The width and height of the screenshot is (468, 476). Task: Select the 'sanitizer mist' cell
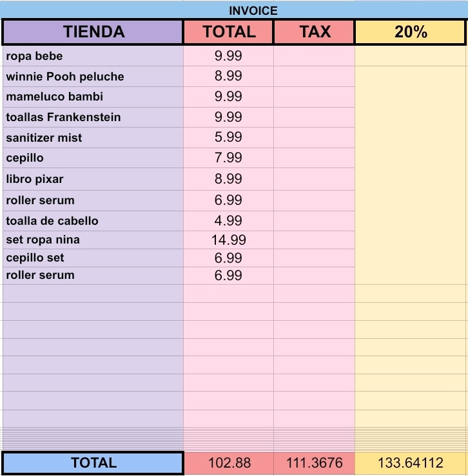[x=93, y=137]
